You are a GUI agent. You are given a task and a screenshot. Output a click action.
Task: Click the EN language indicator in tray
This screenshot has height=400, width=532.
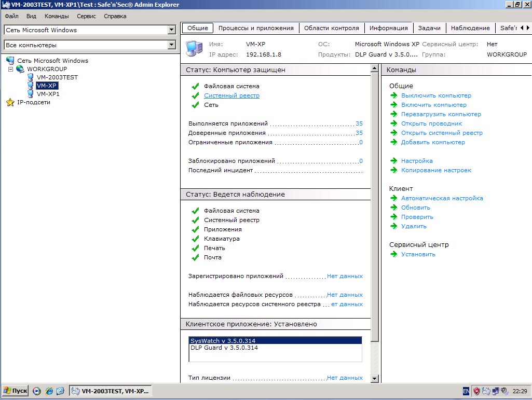point(466,391)
